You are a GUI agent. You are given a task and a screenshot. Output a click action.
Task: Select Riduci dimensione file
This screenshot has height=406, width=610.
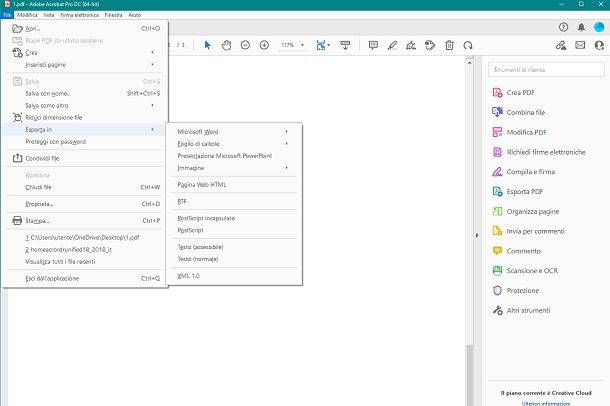tap(84, 117)
